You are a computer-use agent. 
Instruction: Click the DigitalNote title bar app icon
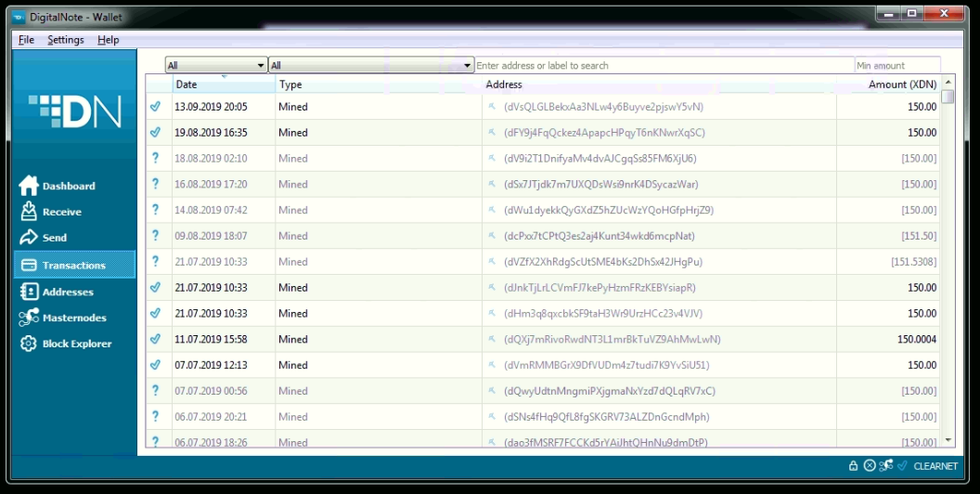click(19, 17)
